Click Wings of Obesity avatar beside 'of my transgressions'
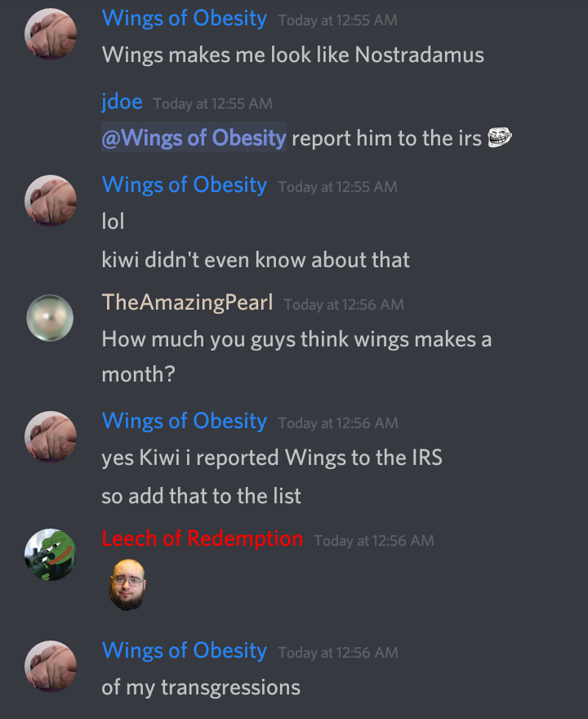Viewport: 588px width, 719px height. tap(50, 666)
